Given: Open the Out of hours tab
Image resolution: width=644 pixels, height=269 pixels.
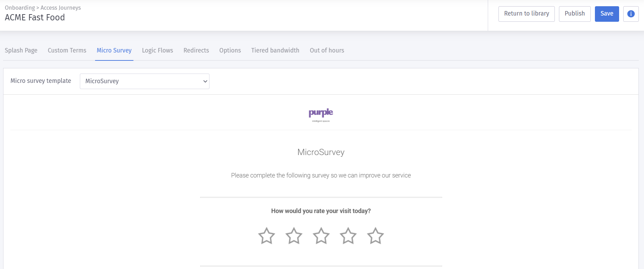Looking at the screenshot, I should coord(327,50).
